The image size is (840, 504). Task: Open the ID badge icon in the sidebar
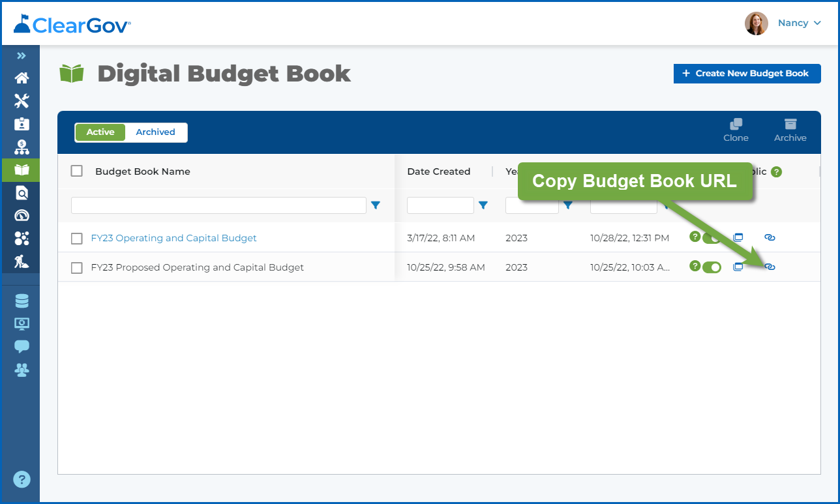(22, 124)
